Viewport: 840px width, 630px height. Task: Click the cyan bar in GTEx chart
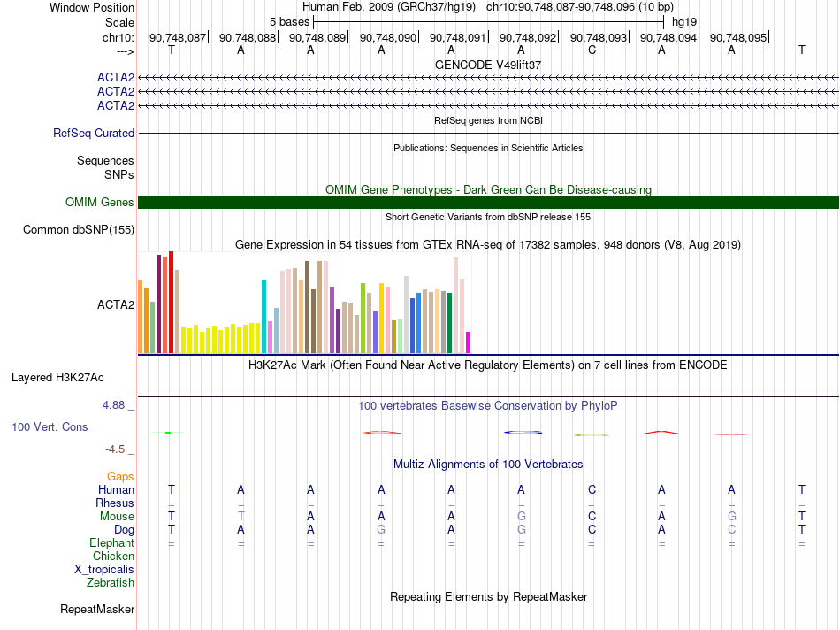click(x=263, y=317)
